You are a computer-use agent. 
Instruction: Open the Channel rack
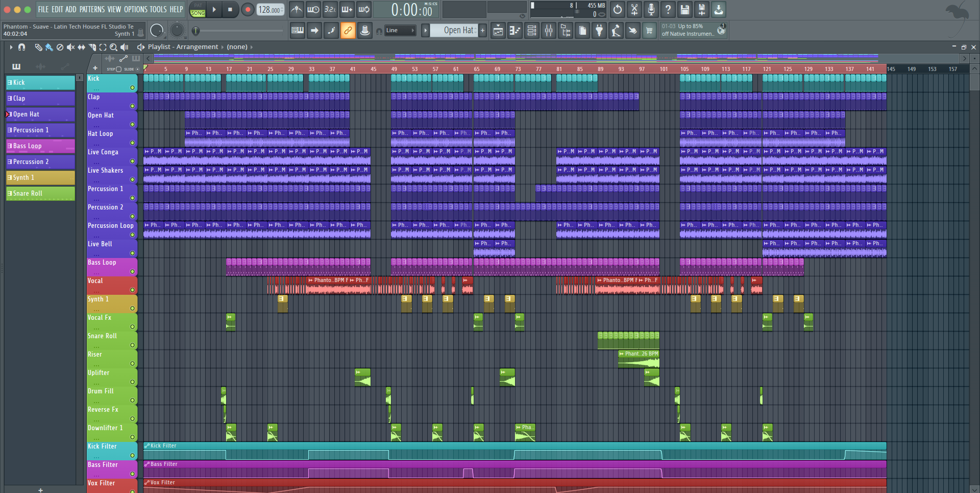[532, 31]
